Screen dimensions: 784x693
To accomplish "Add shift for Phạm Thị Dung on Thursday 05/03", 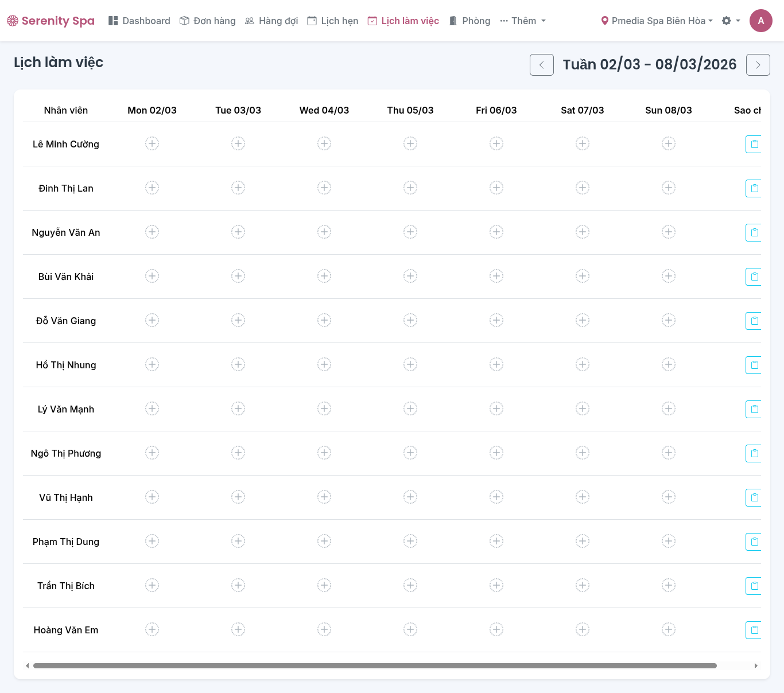I will [x=410, y=541].
